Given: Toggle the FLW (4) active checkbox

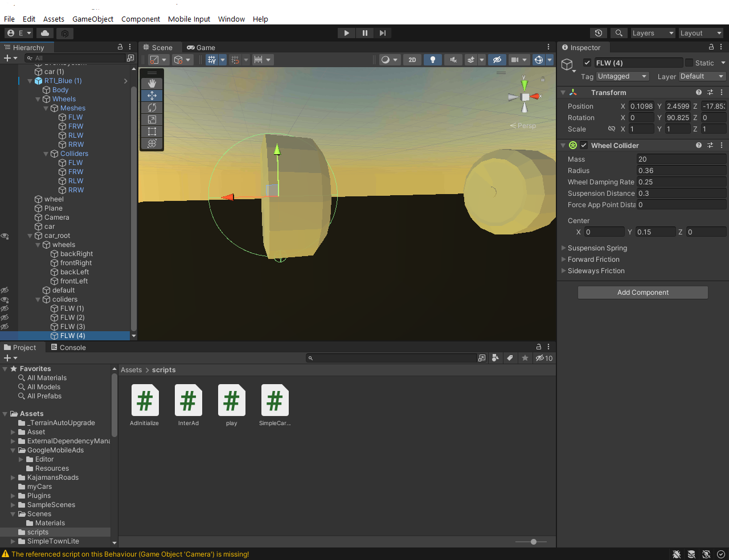Looking at the screenshot, I should 587,63.
